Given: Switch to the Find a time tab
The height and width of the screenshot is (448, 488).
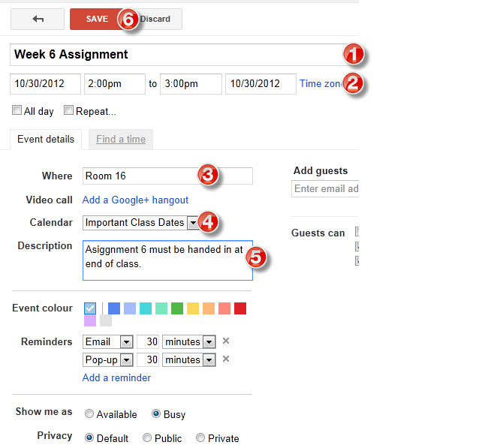Looking at the screenshot, I should click(x=121, y=139).
